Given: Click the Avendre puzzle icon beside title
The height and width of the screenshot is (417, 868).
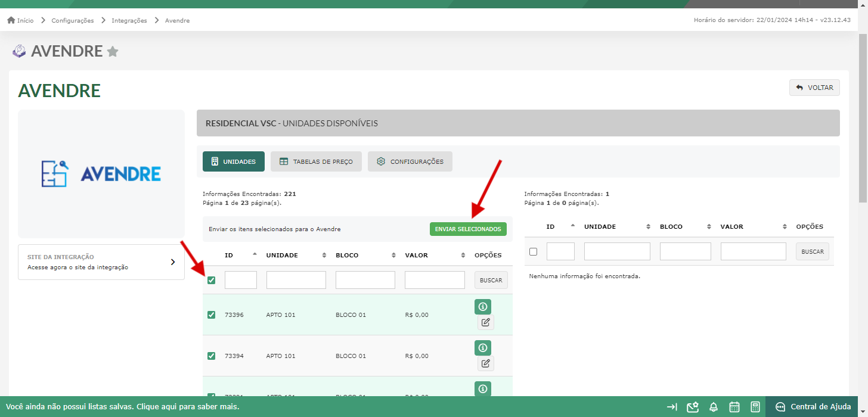Looking at the screenshot, I should click(19, 51).
